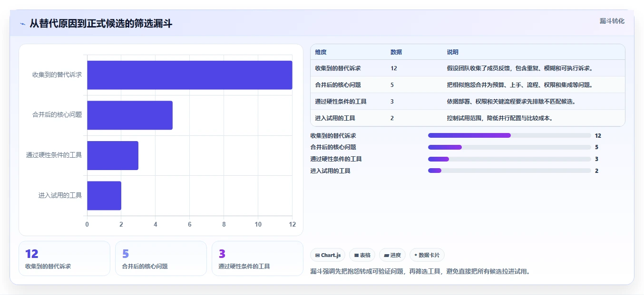
Task: Click the x-axis tick label 10
Action: (x=258, y=224)
